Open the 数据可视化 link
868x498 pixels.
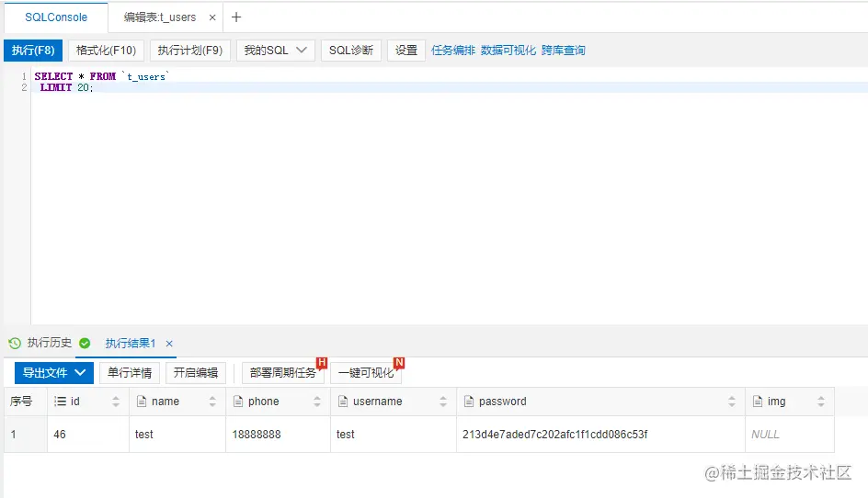[x=508, y=51]
